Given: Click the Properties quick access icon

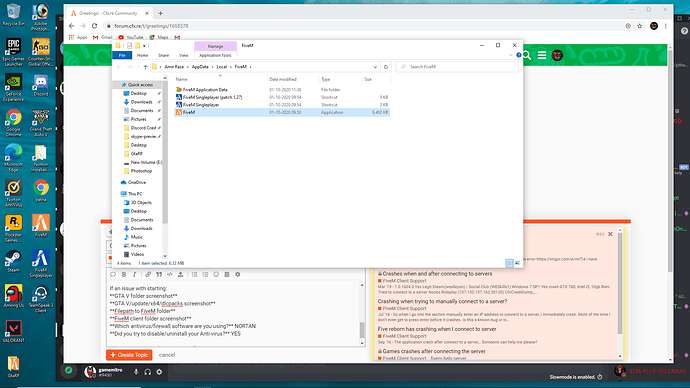Looking at the screenshot, I should 130,46.
